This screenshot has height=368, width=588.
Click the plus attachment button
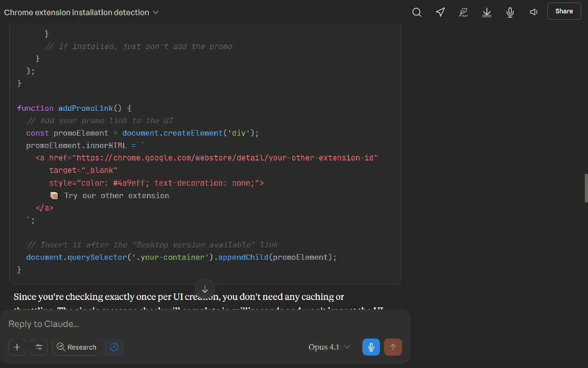tap(17, 347)
